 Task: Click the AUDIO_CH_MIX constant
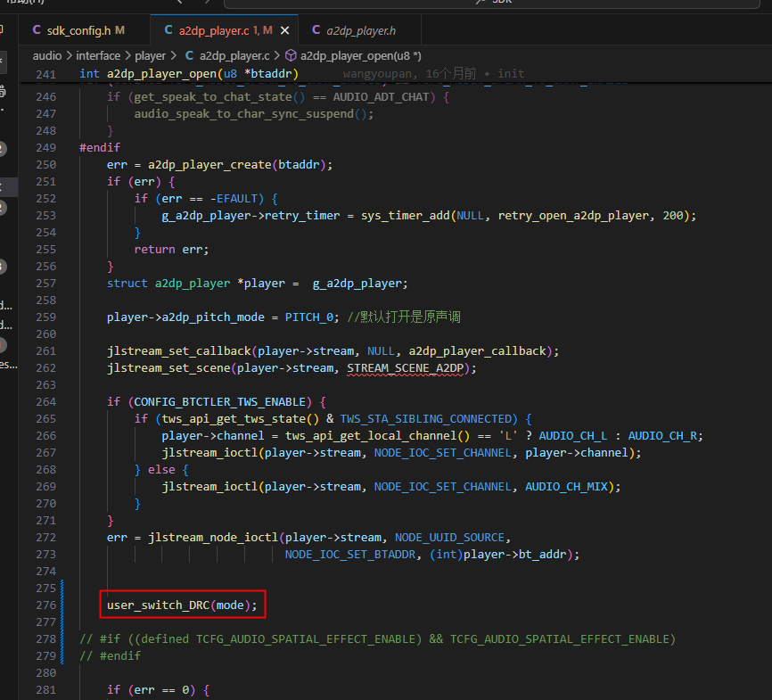point(566,487)
